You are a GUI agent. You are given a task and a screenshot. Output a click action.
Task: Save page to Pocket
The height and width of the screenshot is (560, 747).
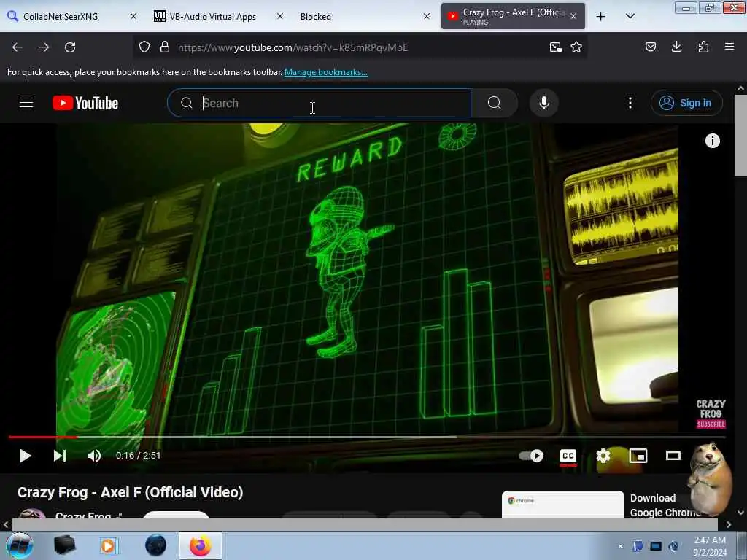[651, 47]
